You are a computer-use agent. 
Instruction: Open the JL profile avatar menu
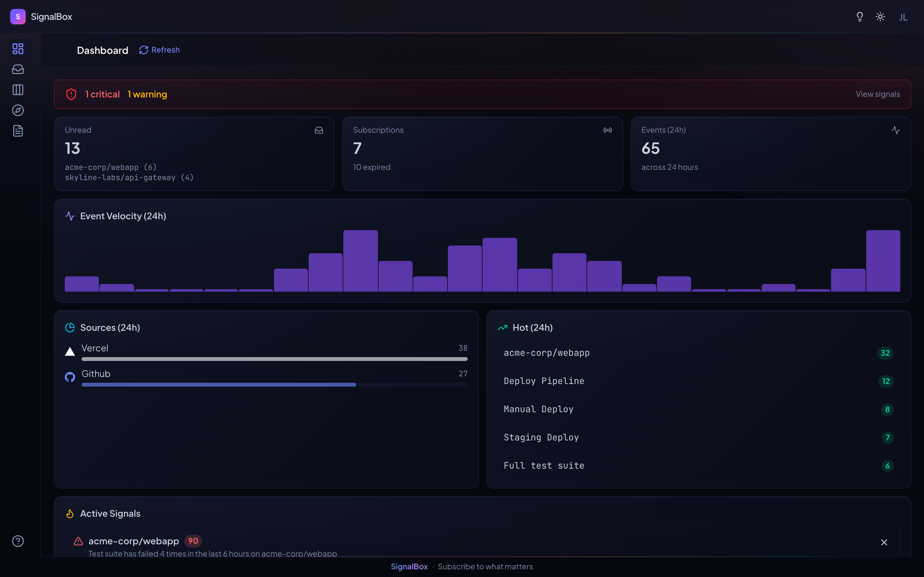(903, 16)
